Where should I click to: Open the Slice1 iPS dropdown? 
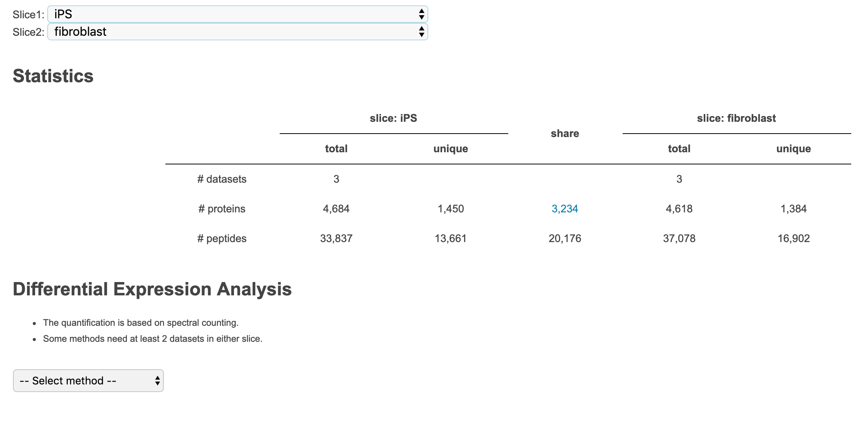pyautogui.click(x=237, y=14)
